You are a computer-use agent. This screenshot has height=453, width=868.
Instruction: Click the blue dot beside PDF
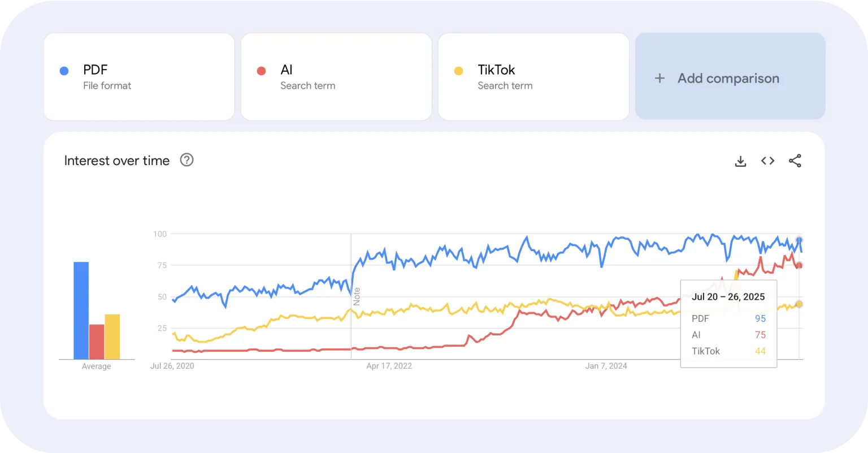pos(64,71)
